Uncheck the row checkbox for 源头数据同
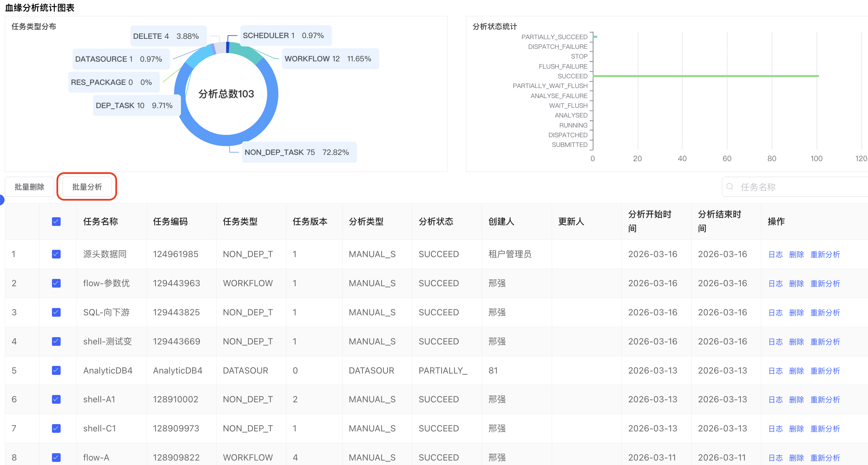The image size is (868, 465). tap(56, 254)
